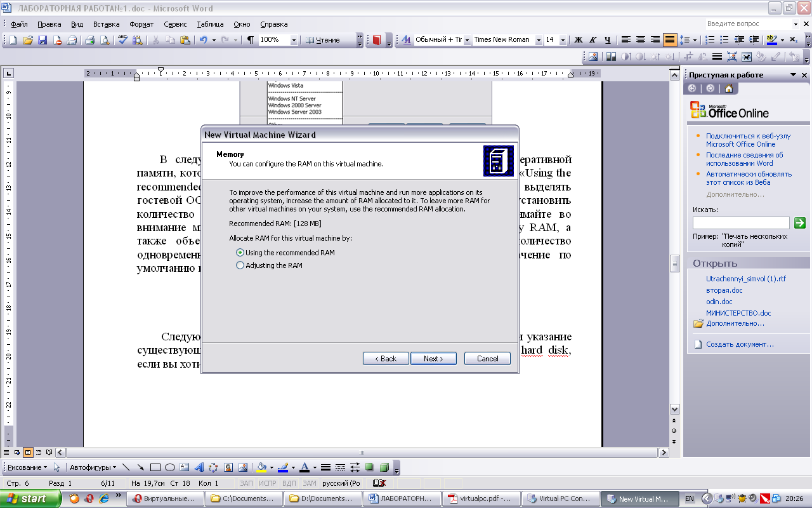This screenshot has width=812, height=508.
Task: Click the Italic (К) formatting icon
Action: [x=593, y=40]
